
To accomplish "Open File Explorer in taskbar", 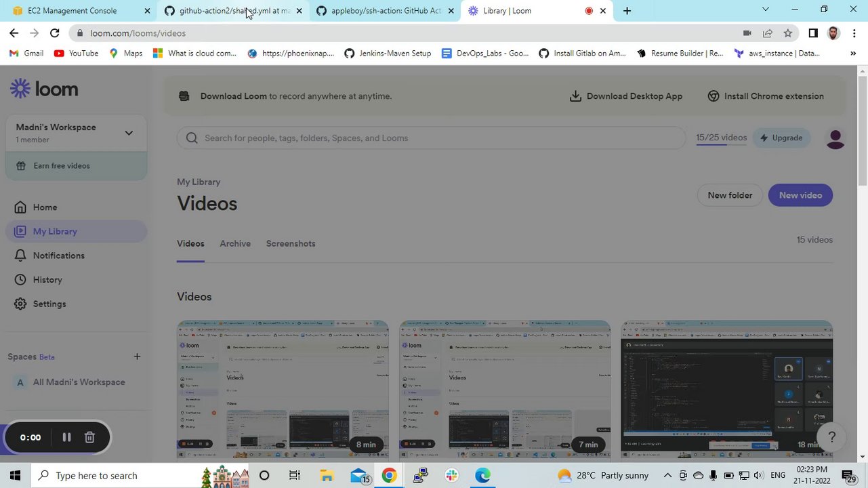I will click(327, 476).
